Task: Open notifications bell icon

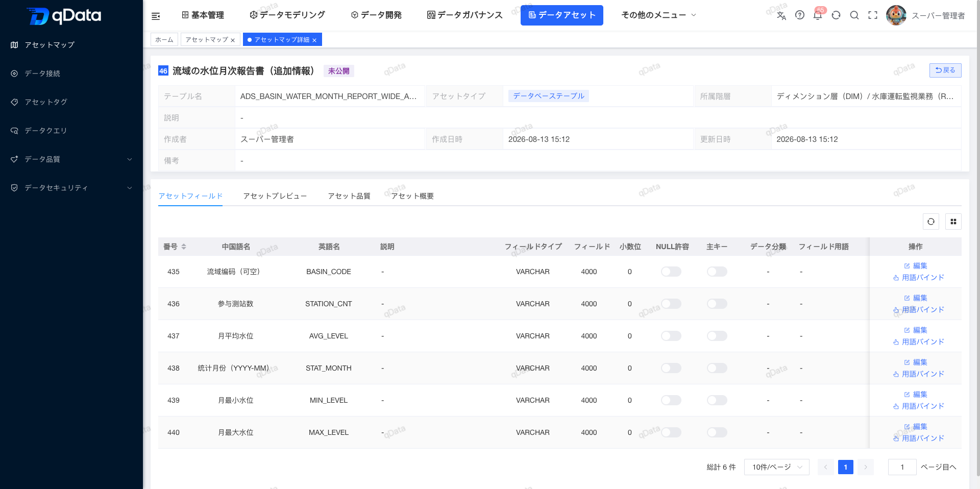Action: click(818, 15)
